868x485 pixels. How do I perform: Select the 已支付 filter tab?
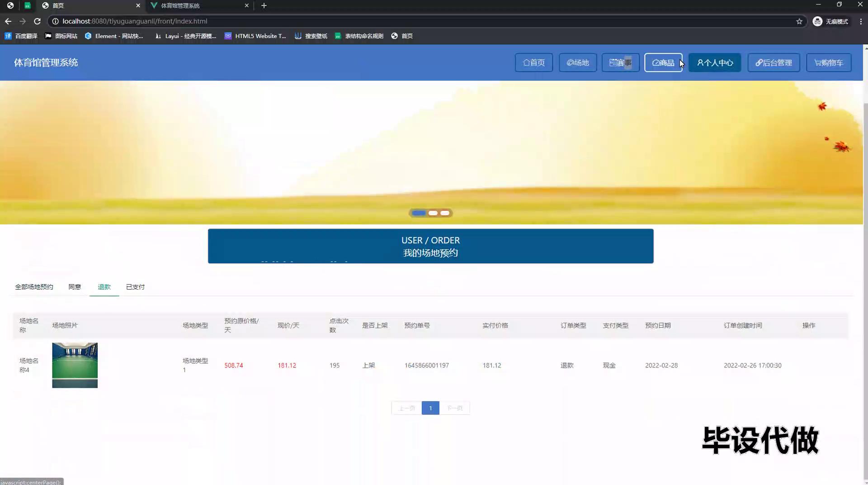tap(135, 287)
